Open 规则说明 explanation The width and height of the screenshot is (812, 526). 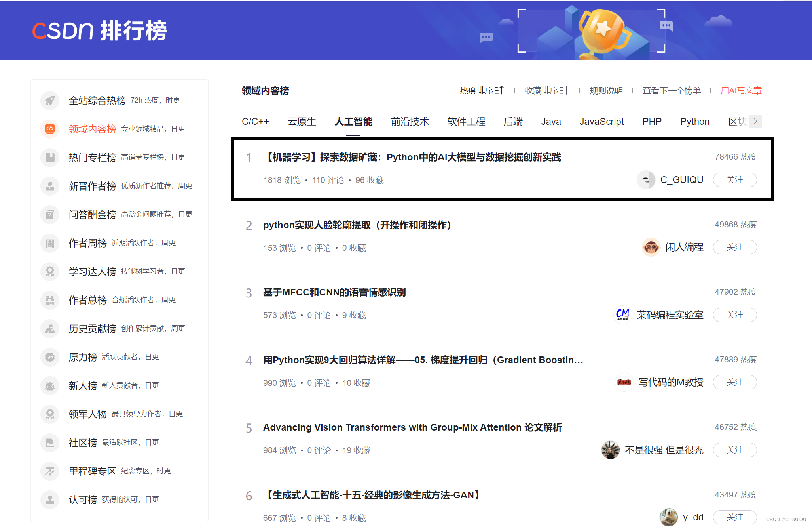606,91
